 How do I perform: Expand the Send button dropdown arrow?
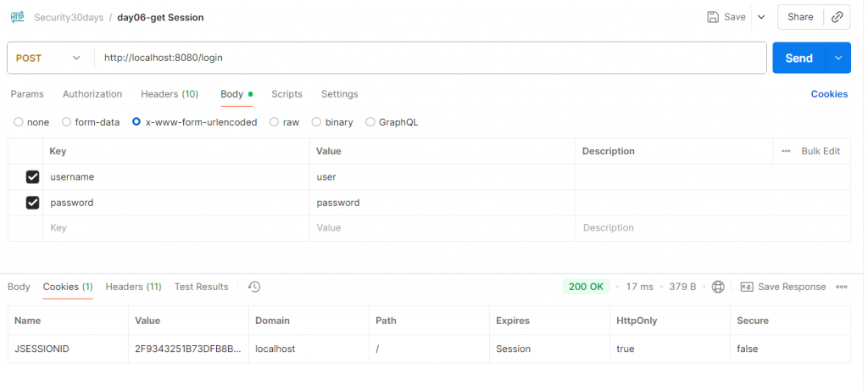[x=838, y=58]
